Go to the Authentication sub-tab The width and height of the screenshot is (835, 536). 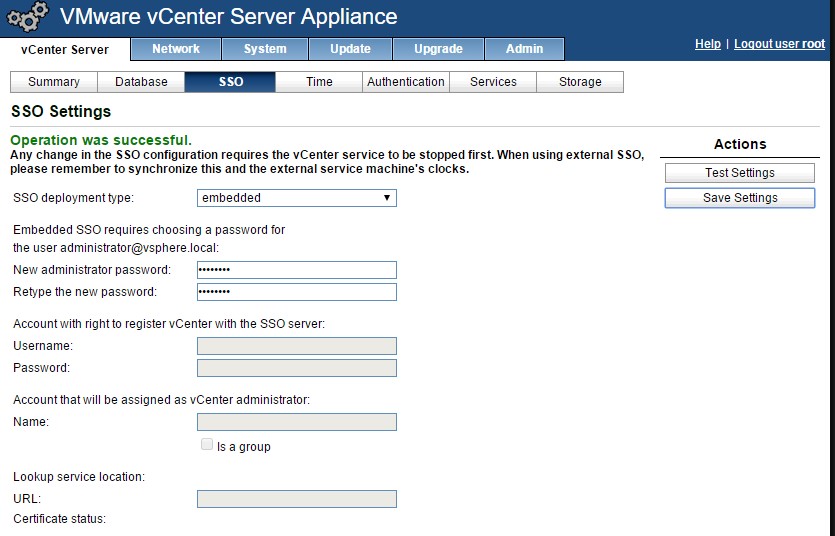[x=406, y=82]
